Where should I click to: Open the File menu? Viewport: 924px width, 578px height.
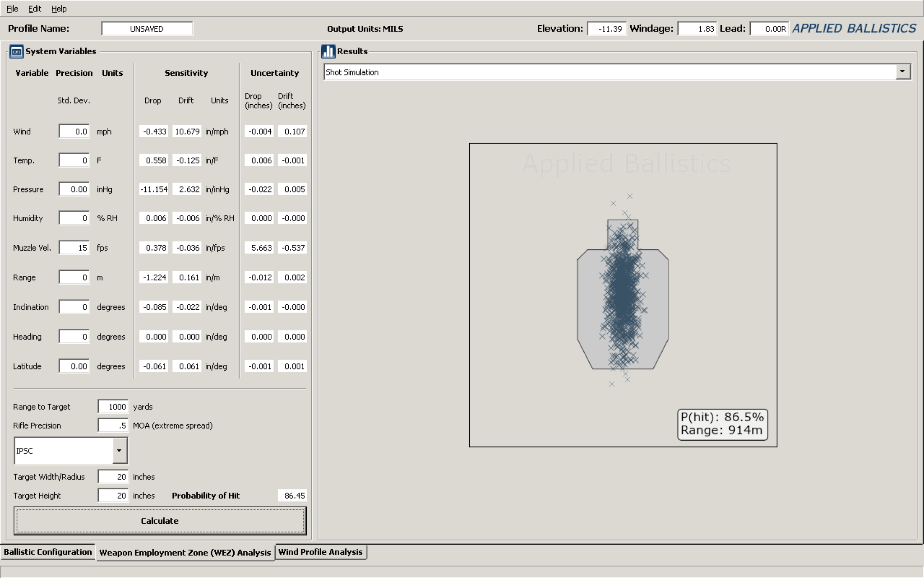point(12,9)
